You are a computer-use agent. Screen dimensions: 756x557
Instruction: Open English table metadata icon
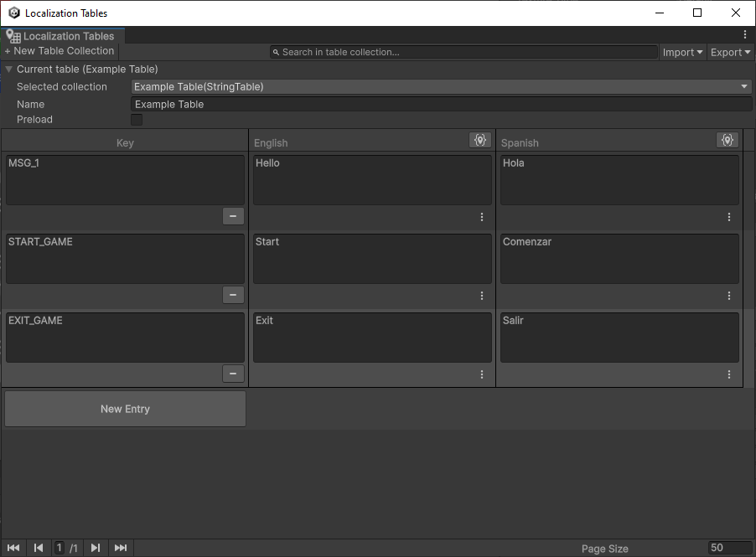[x=479, y=141]
